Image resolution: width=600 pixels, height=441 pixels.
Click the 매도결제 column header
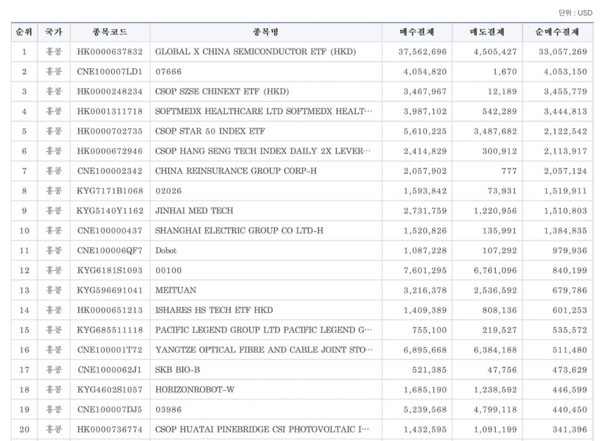(487, 32)
